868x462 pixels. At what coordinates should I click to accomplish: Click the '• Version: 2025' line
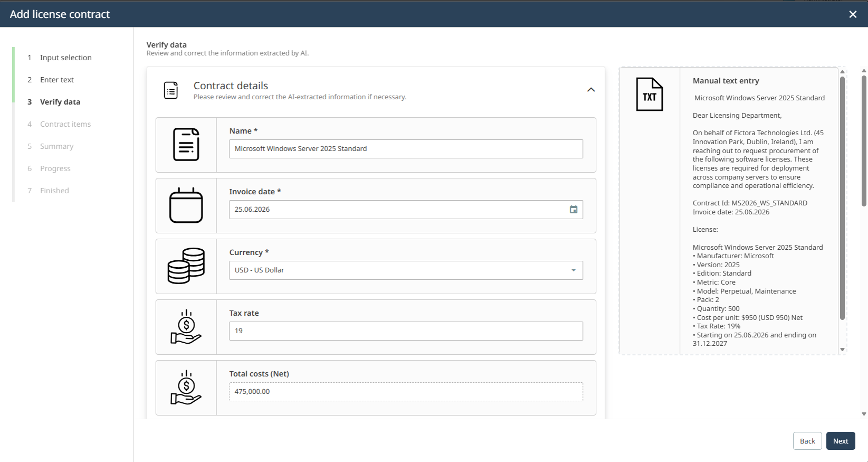click(x=716, y=265)
